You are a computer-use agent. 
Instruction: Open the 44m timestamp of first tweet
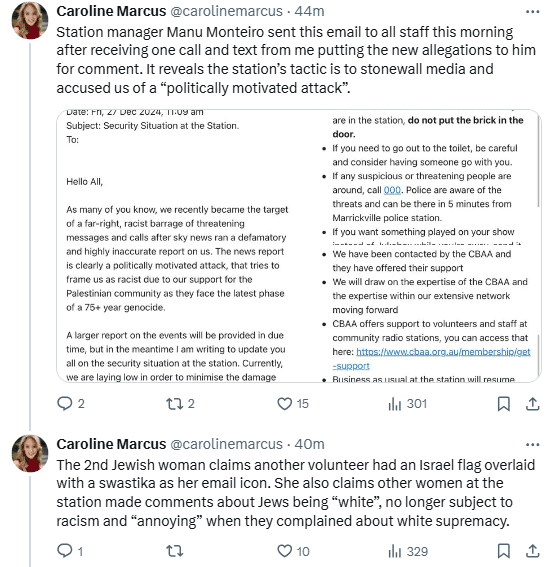click(309, 11)
